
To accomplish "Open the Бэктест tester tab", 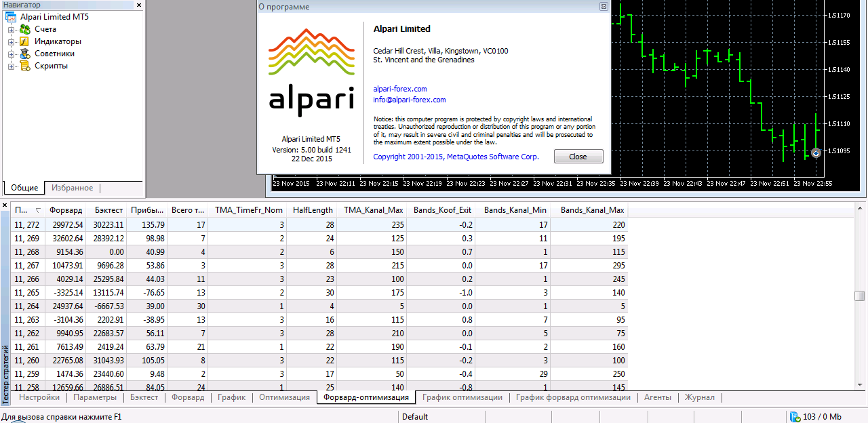I will point(144,397).
